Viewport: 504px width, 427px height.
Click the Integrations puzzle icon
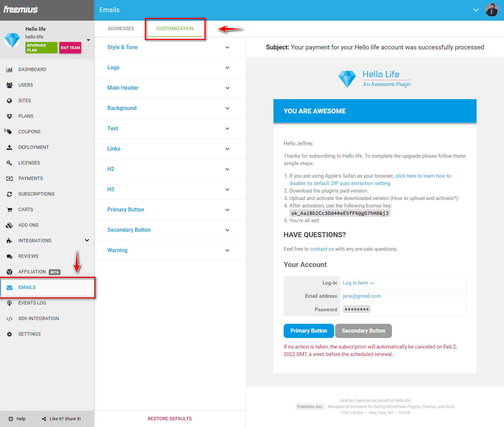coord(9,241)
